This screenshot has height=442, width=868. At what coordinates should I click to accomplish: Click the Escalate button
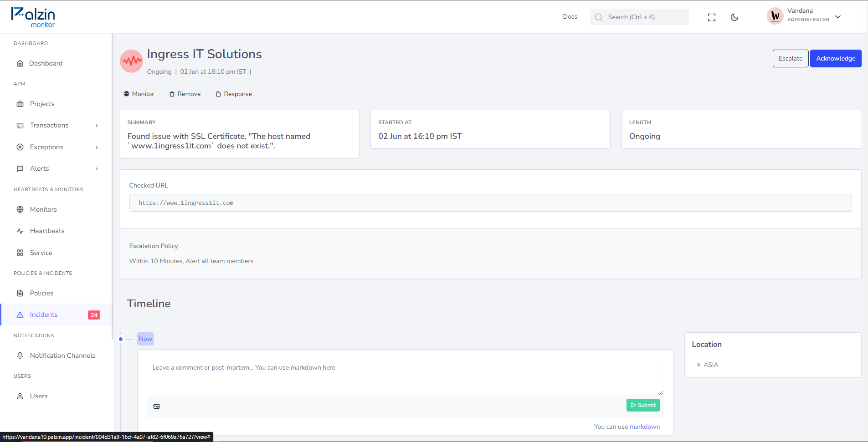[791, 58]
